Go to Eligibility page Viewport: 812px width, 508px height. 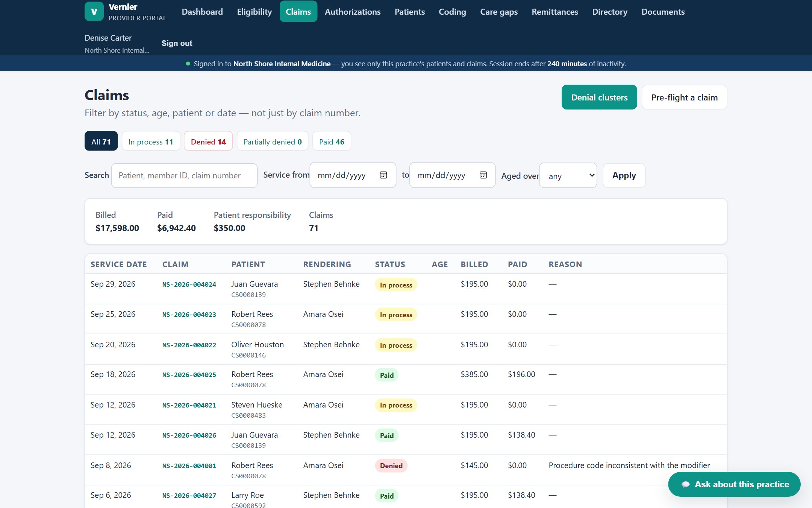pyautogui.click(x=255, y=12)
